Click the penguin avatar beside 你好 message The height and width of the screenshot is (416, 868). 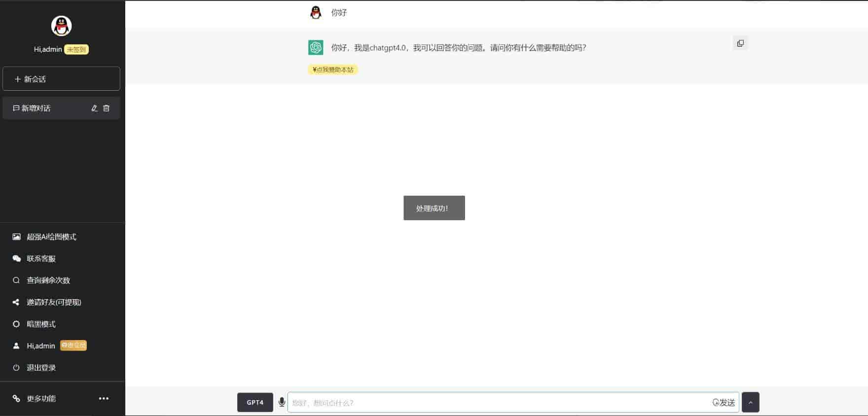(x=316, y=13)
